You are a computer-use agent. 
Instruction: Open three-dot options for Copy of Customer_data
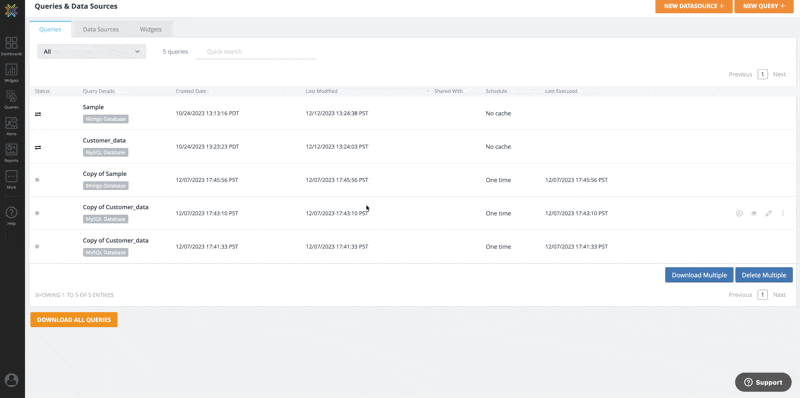tap(783, 213)
